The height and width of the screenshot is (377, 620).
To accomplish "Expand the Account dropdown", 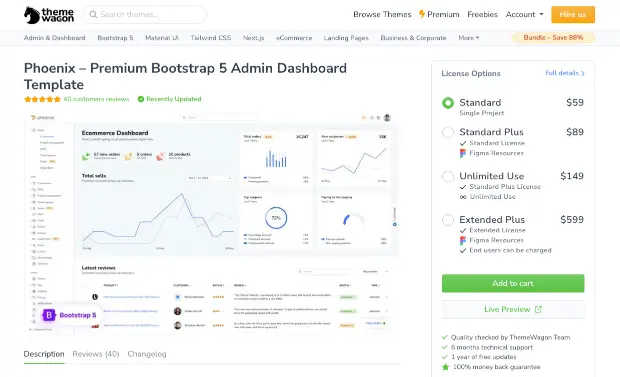I will [x=524, y=15].
